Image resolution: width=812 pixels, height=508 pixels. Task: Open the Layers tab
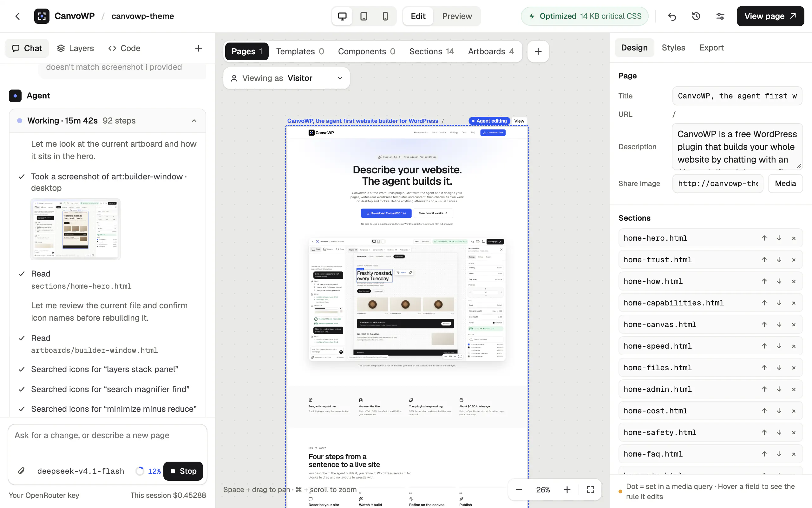(x=75, y=48)
